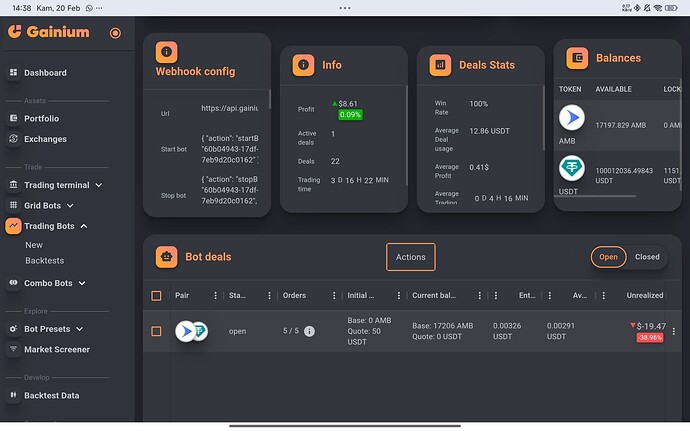Image resolution: width=690 pixels, height=431 pixels.
Task: Tick the select-all deals checkbox
Action: [x=156, y=296]
